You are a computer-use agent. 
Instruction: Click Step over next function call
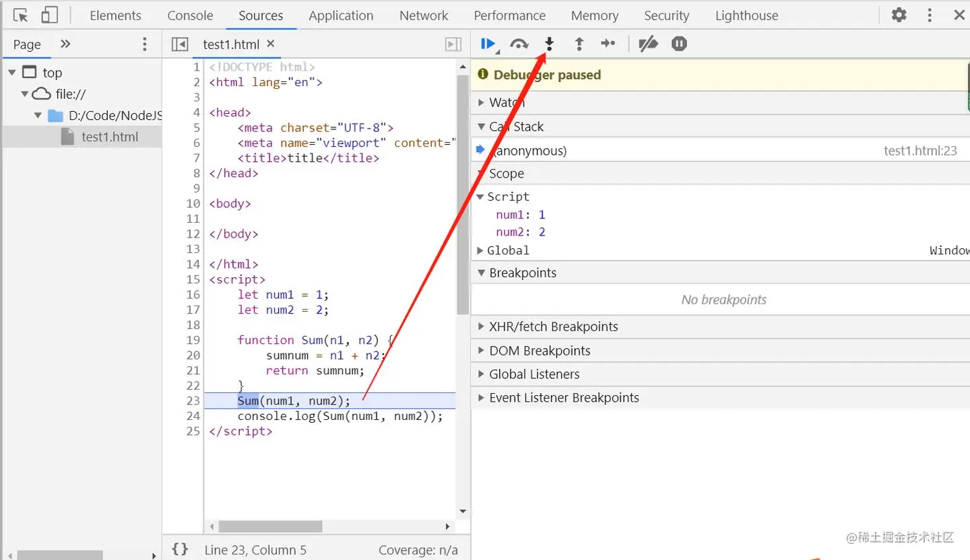(x=519, y=44)
